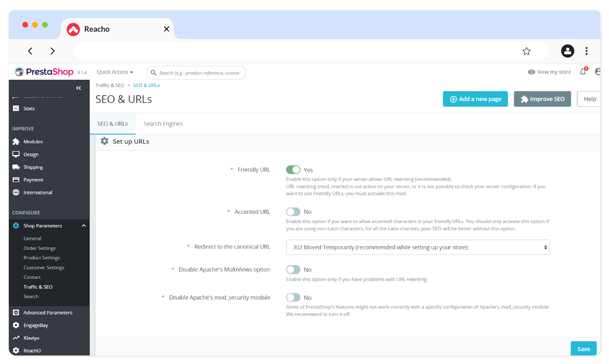609x364 pixels.
Task: Open Payment via its credit card icon
Action: click(x=16, y=180)
